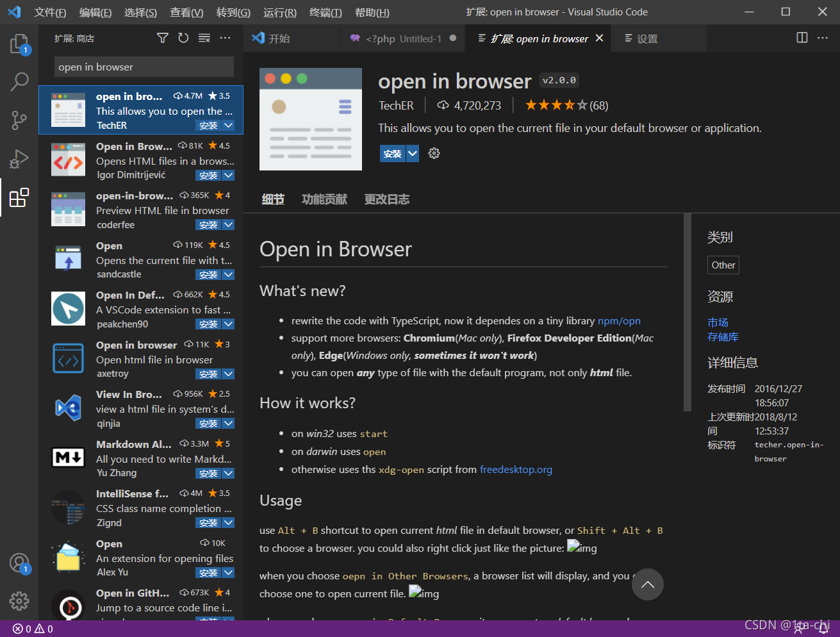Open the Accounts icon in activity bar
Image resolution: width=840 pixels, height=637 pixels.
tap(19, 563)
